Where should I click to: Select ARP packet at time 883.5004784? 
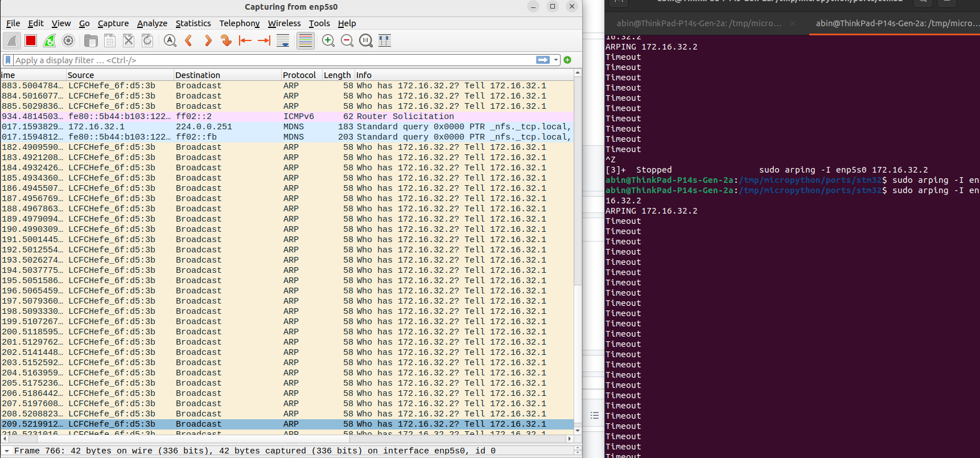pyautogui.click(x=287, y=85)
